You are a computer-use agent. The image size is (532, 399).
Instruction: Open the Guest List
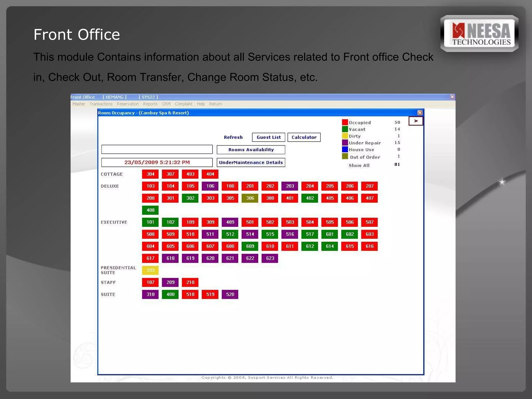click(269, 137)
